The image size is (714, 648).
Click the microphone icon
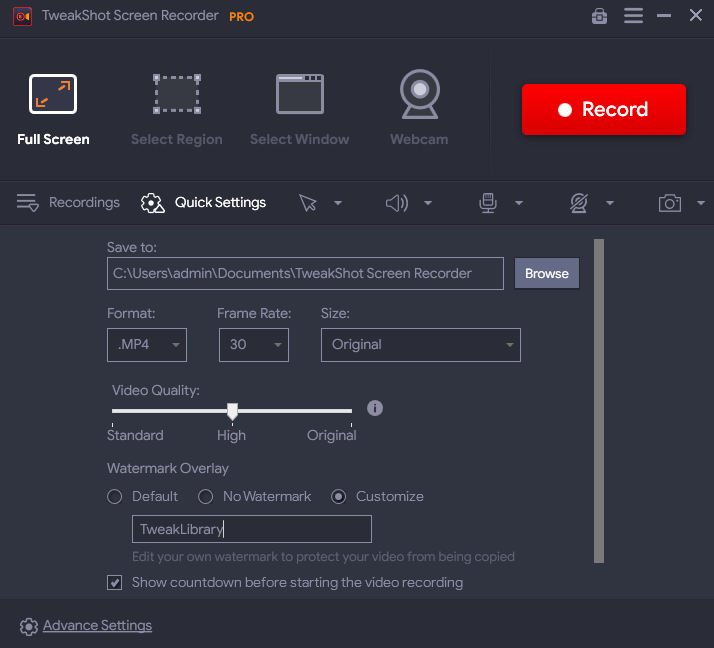[488, 203]
